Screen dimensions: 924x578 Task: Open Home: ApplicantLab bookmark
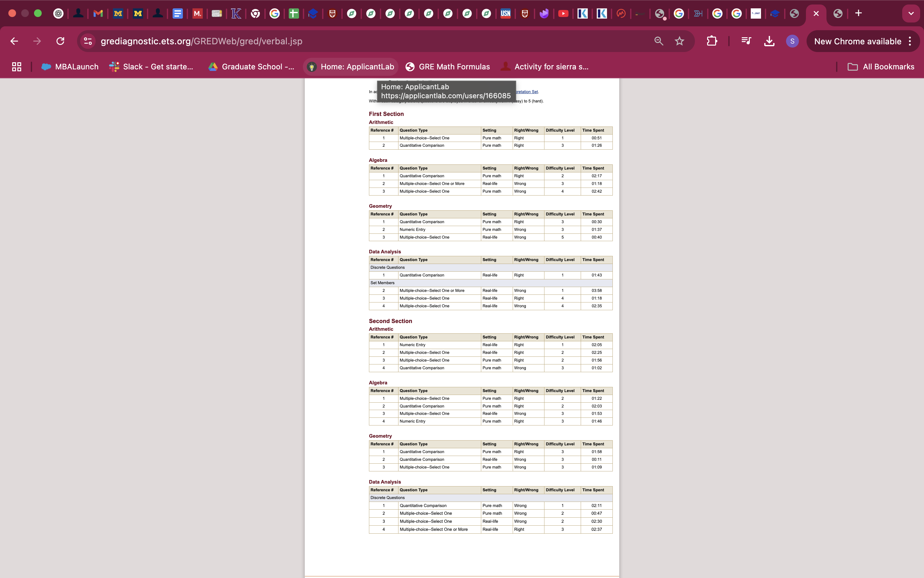click(x=351, y=67)
